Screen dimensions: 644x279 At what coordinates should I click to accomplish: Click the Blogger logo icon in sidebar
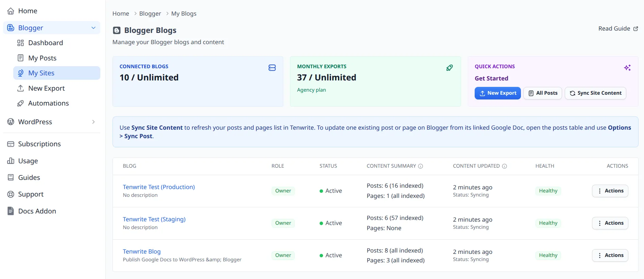pyautogui.click(x=11, y=28)
